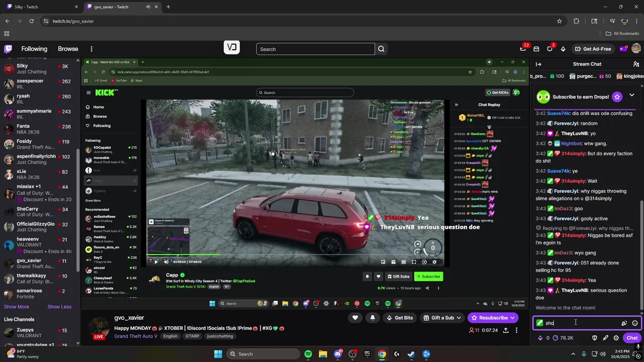This screenshot has width=644, height=362.
Task: Open the Following page
Action: (34, 49)
